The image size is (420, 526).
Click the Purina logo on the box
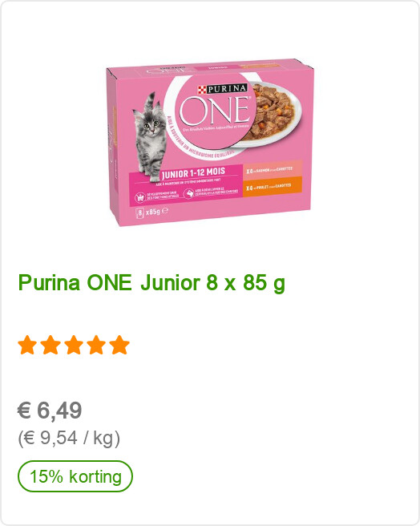tap(223, 89)
